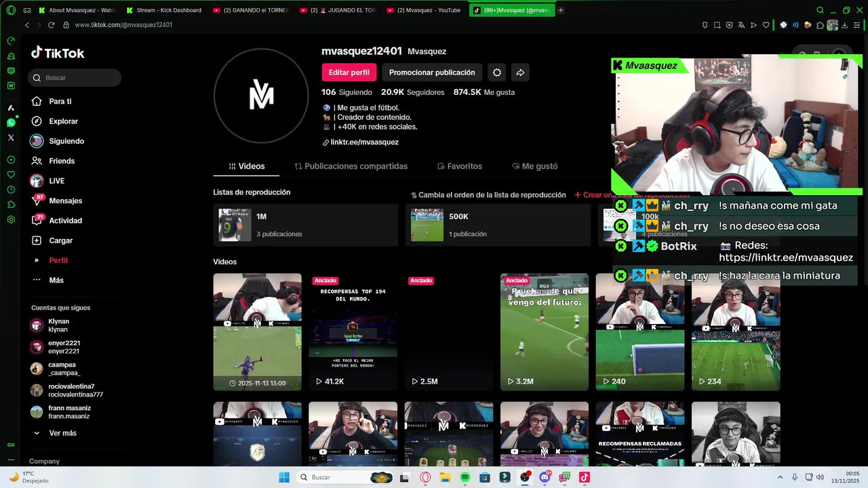Open the 1M playlist
The width and height of the screenshot is (868, 488).
coord(305,225)
